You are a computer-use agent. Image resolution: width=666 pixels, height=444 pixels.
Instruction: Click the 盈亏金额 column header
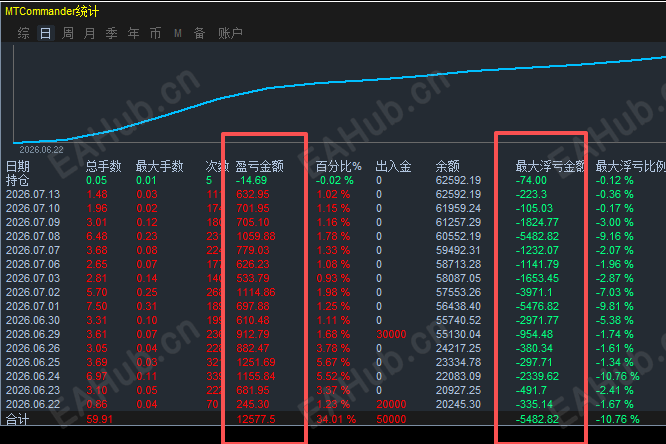coord(260,166)
